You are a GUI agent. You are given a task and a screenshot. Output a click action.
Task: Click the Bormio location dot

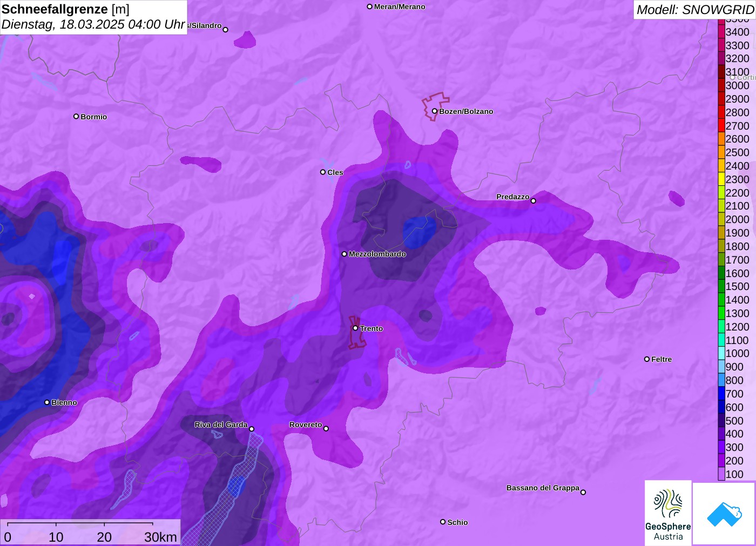click(76, 116)
